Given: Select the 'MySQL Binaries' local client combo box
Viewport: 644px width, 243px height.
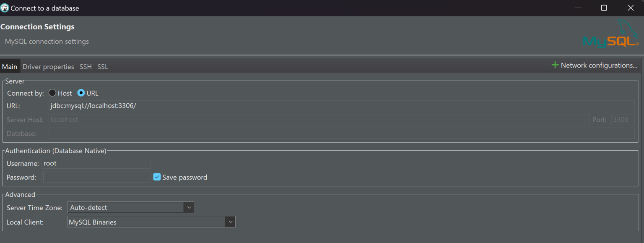Looking at the screenshot, I should click(x=147, y=222).
